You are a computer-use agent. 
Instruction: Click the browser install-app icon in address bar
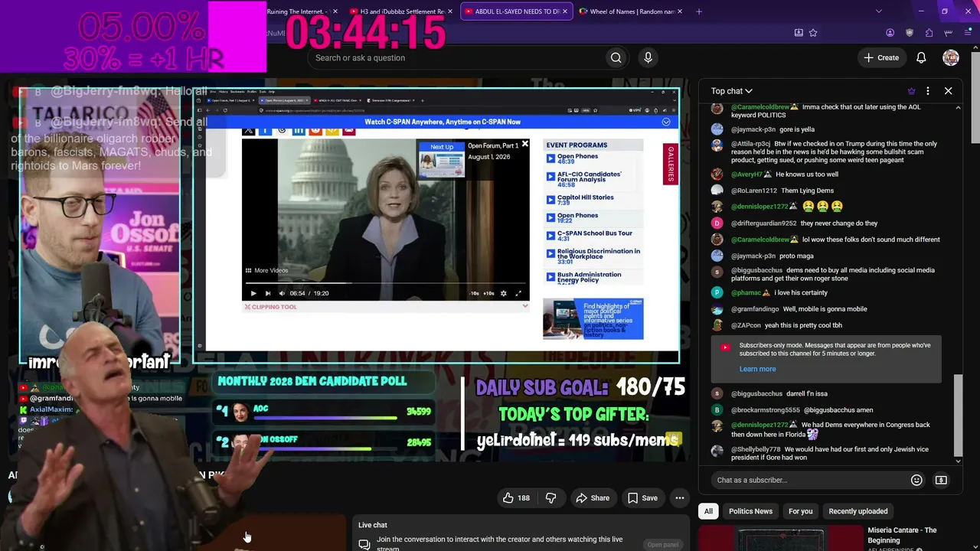pyautogui.click(x=799, y=33)
